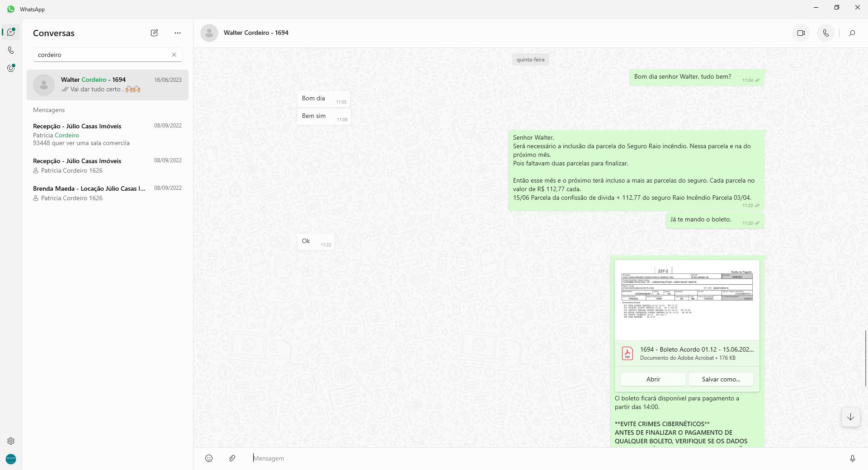Start a voice call in chat header
This screenshot has height=470, width=868.
tap(826, 33)
